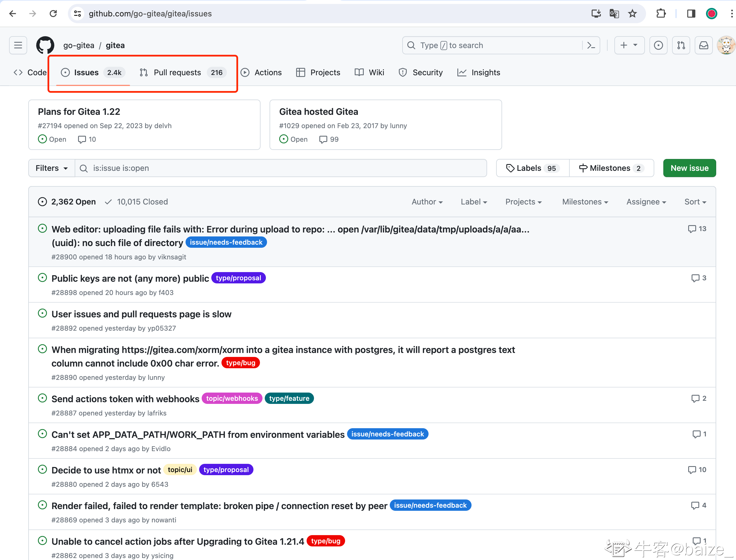736x560 pixels.
Task: Filter by the type/feature label
Action: click(x=289, y=398)
